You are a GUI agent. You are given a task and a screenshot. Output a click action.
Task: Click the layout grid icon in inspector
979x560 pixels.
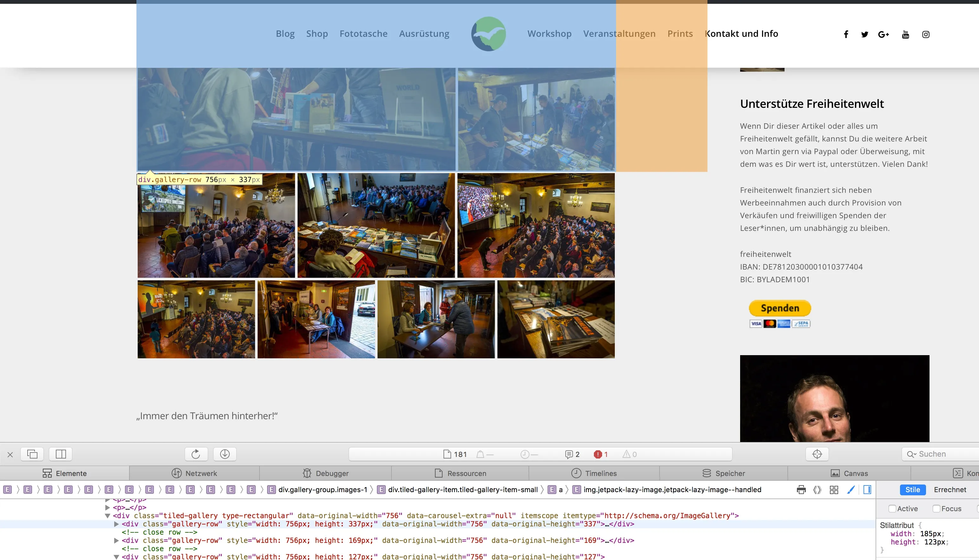[834, 490]
